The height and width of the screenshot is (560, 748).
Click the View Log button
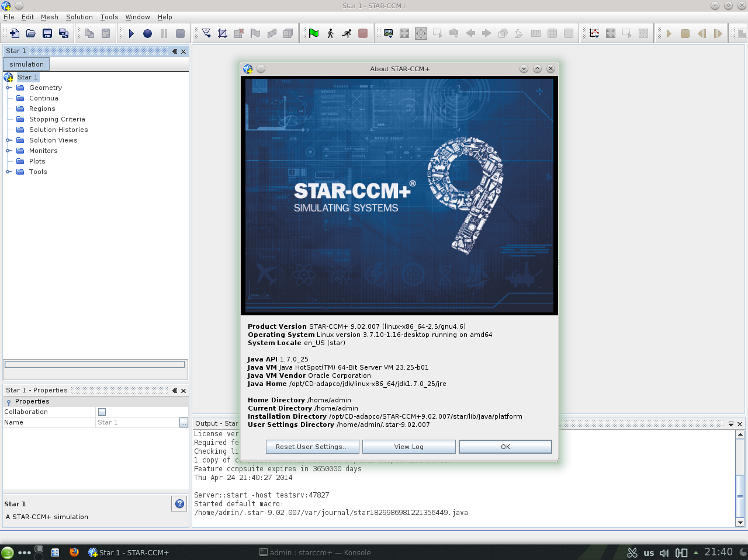pyautogui.click(x=409, y=447)
